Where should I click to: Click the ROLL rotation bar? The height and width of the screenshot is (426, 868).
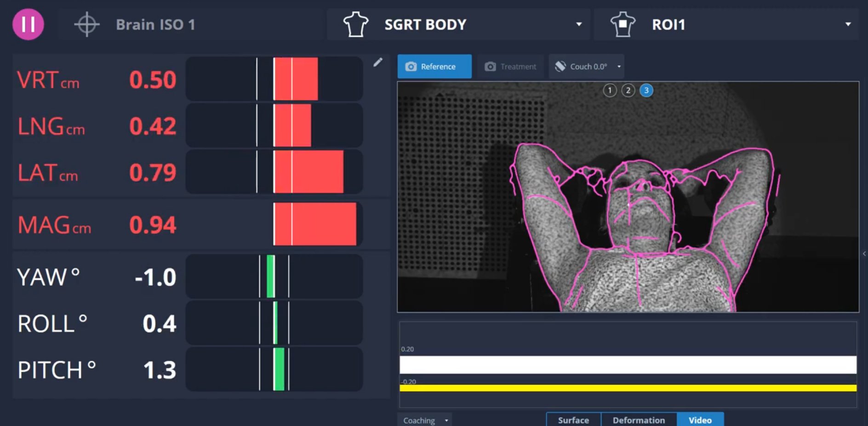click(274, 323)
